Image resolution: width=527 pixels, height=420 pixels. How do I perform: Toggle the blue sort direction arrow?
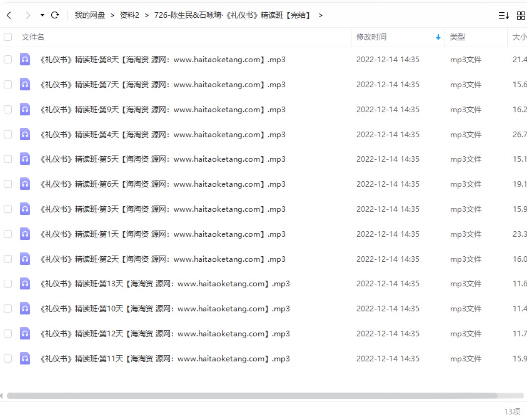click(x=438, y=37)
